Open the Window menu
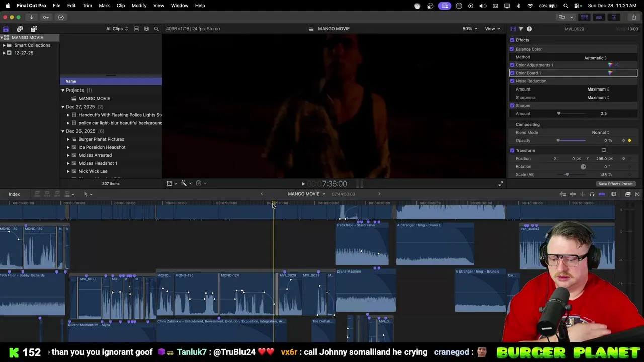This screenshot has height=362, width=644. point(180,6)
